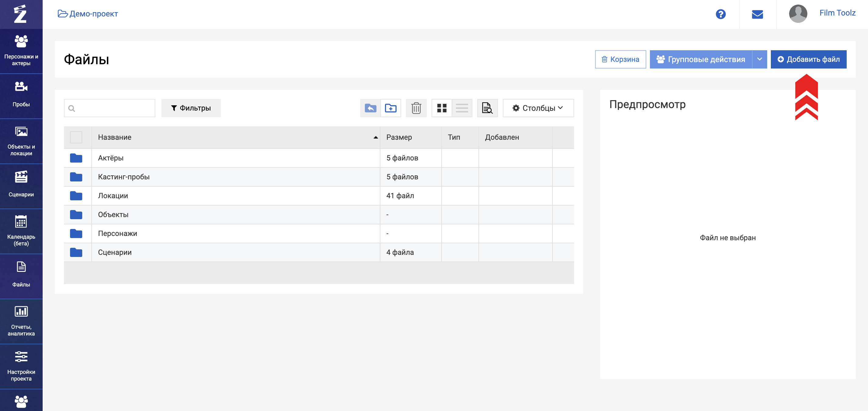Sort by the Название column header
This screenshot has width=868, height=411.
236,137
